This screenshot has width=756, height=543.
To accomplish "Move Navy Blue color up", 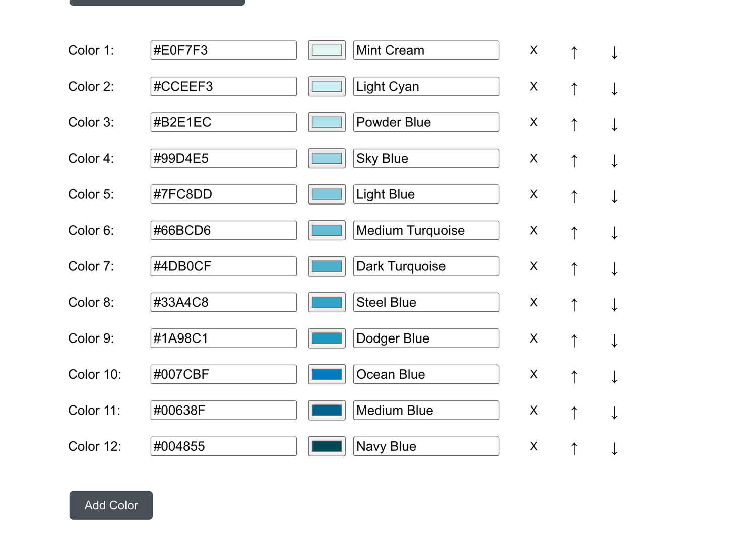I will pyautogui.click(x=574, y=448).
